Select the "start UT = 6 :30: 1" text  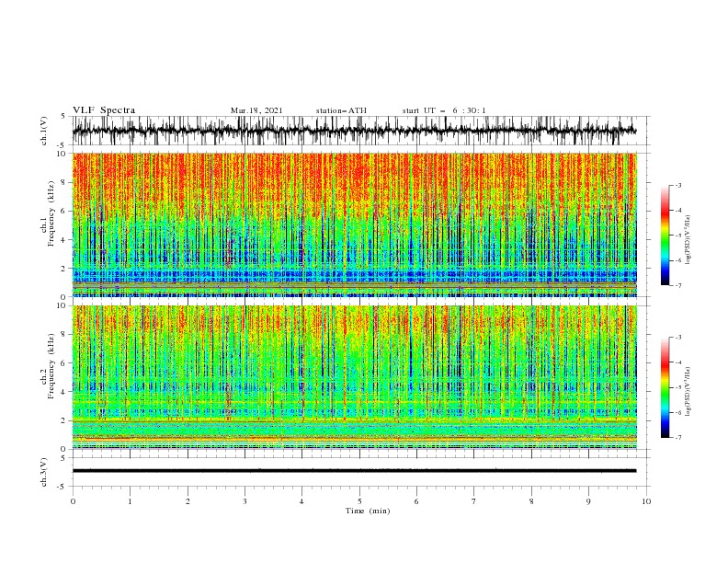click(444, 110)
